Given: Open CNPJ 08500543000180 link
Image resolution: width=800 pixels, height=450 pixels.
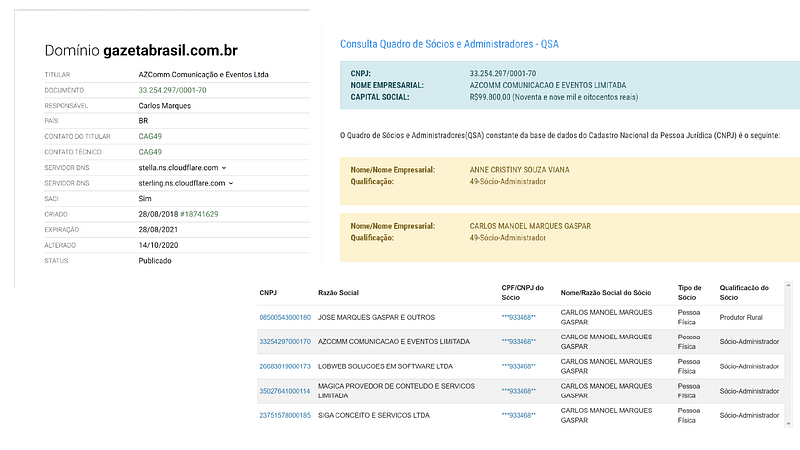Looking at the screenshot, I should (285, 317).
